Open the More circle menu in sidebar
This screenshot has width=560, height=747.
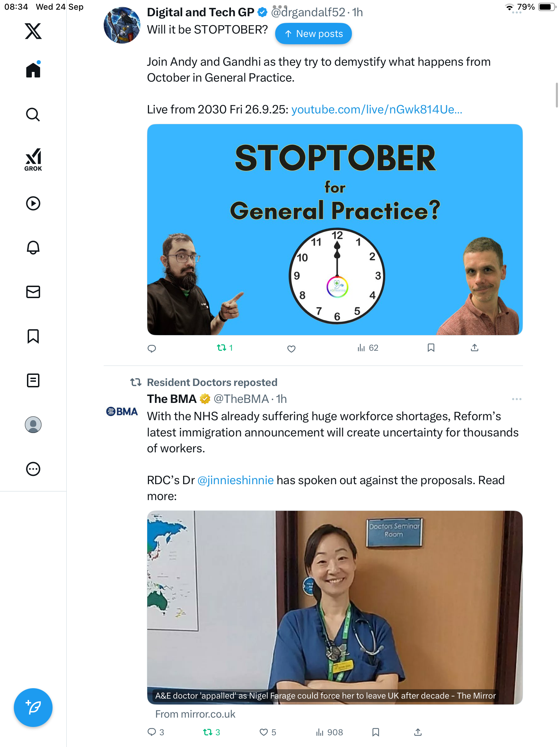point(33,469)
